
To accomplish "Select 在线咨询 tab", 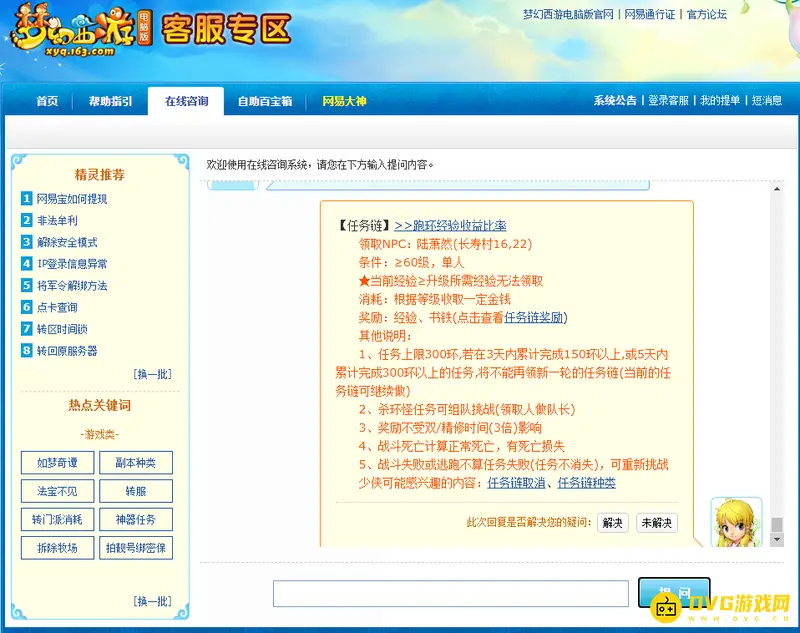I will 186,101.
